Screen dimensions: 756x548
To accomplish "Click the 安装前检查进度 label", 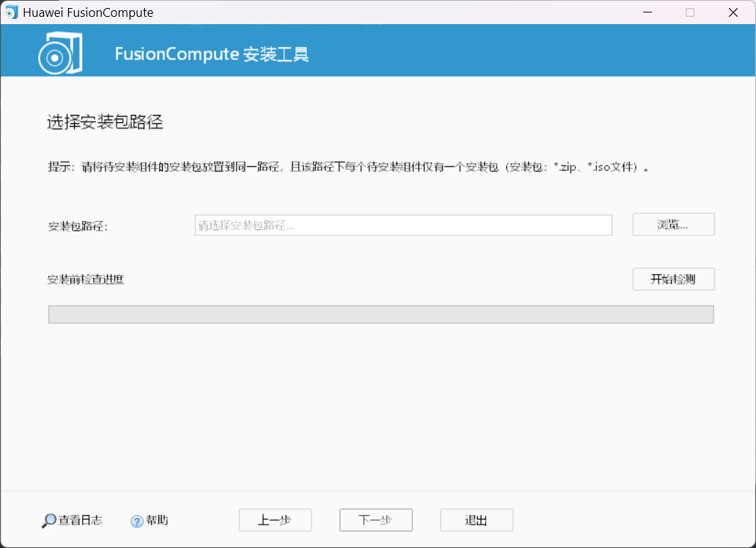I will point(86,279).
